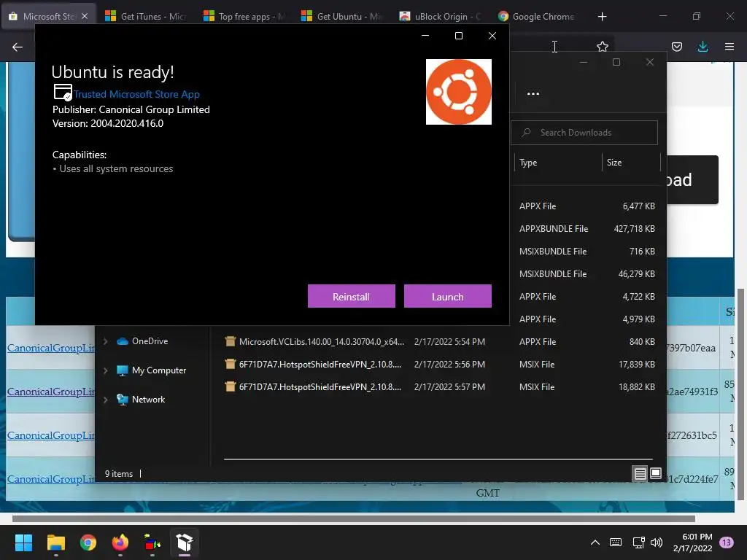The image size is (747, 560).
Task: Open the Pocket save icon
Action: click(x=676, y=47)
